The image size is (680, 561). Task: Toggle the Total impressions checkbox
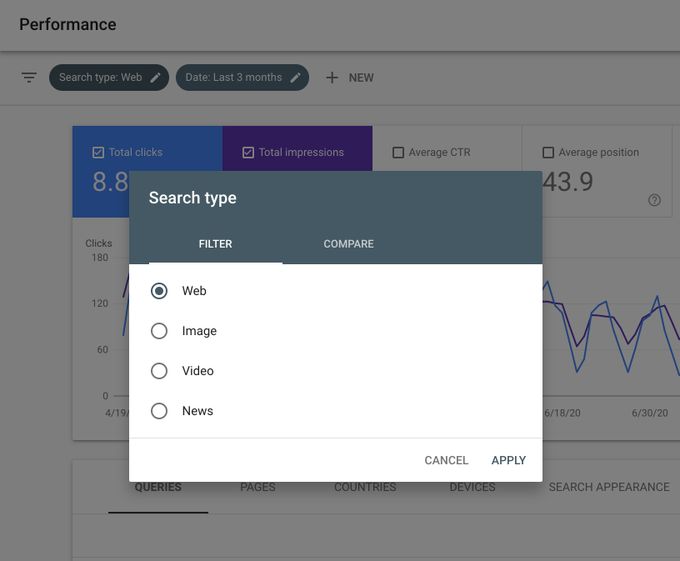(248, 153)
